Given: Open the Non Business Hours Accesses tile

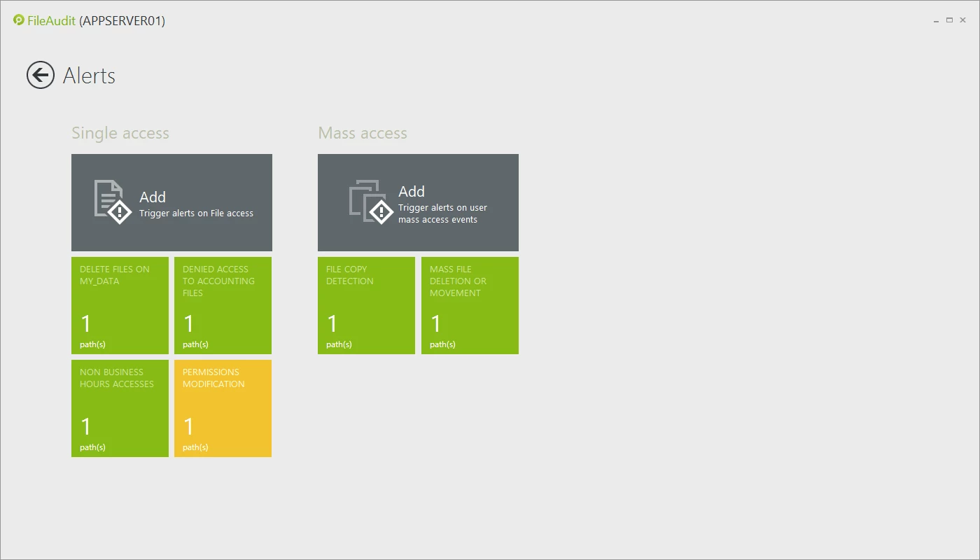Looking at the screenshot, I should [x=120, y=408].
